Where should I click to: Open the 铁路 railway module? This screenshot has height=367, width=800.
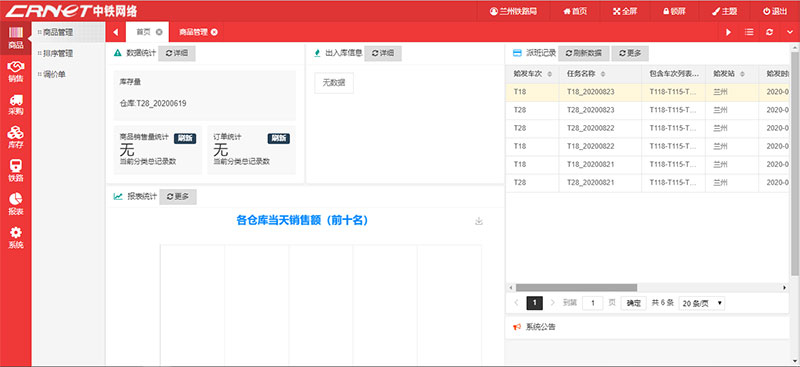click(x=16, y=172)
